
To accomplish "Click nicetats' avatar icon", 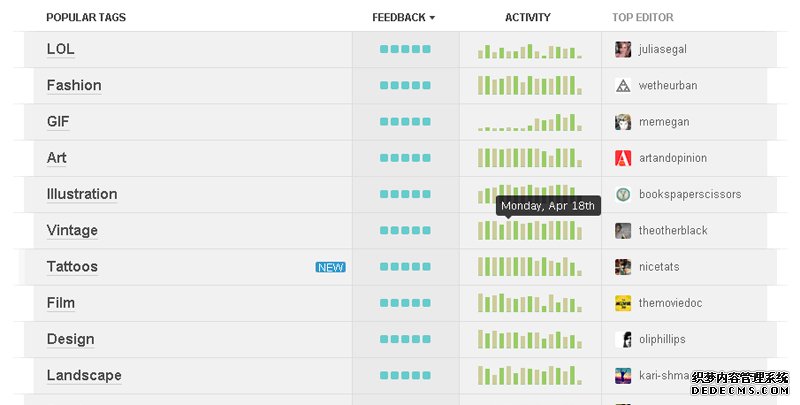I will tap(623, 267).
